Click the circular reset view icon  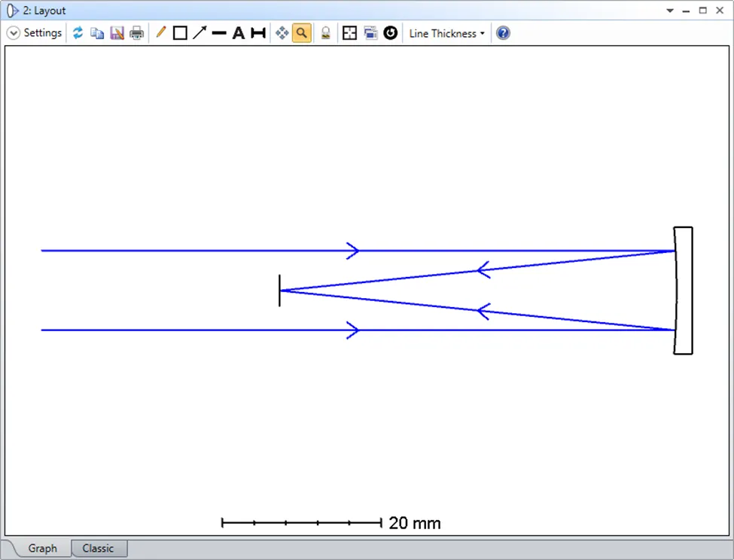(x=390, y=33)
